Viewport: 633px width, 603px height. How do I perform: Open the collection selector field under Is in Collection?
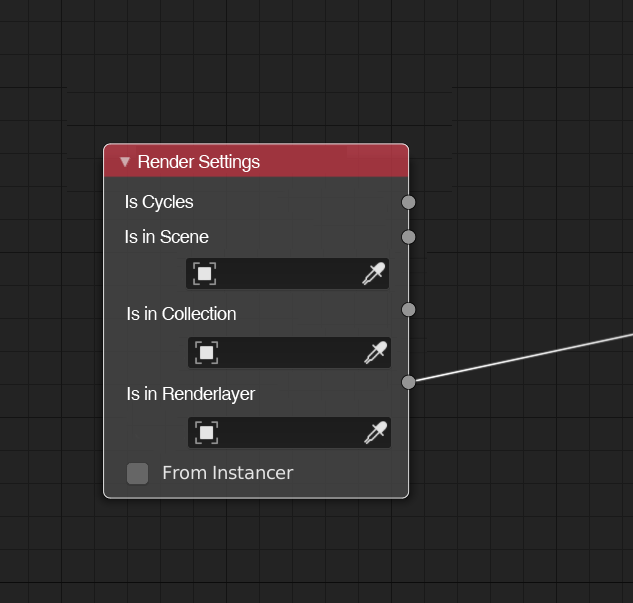[x=289, y=352]
